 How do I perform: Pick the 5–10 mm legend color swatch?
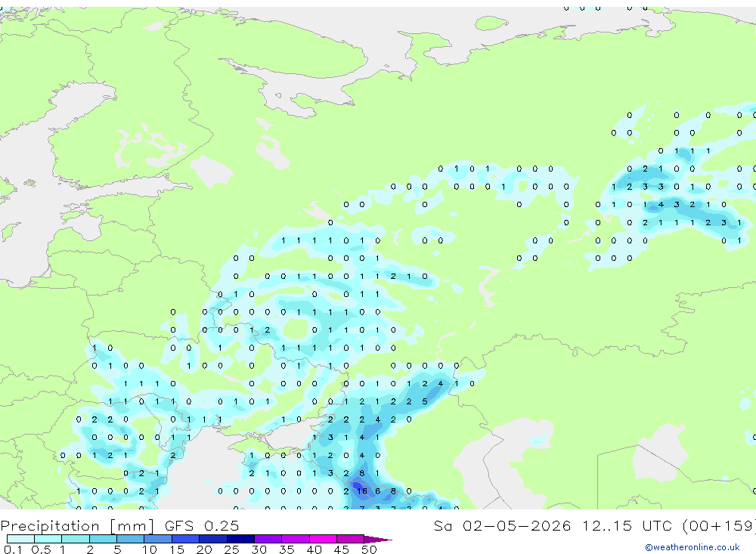(130, 539)
